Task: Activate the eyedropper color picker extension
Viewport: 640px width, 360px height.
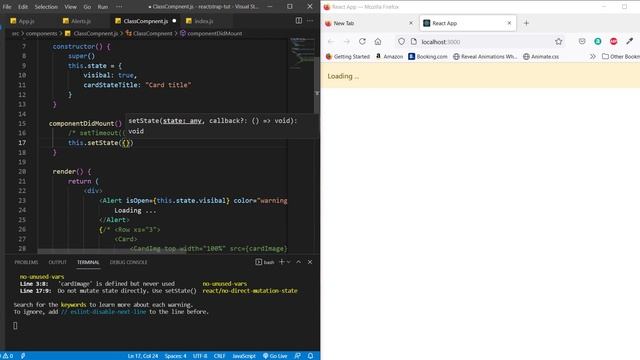Action: (x=629, y=42)
